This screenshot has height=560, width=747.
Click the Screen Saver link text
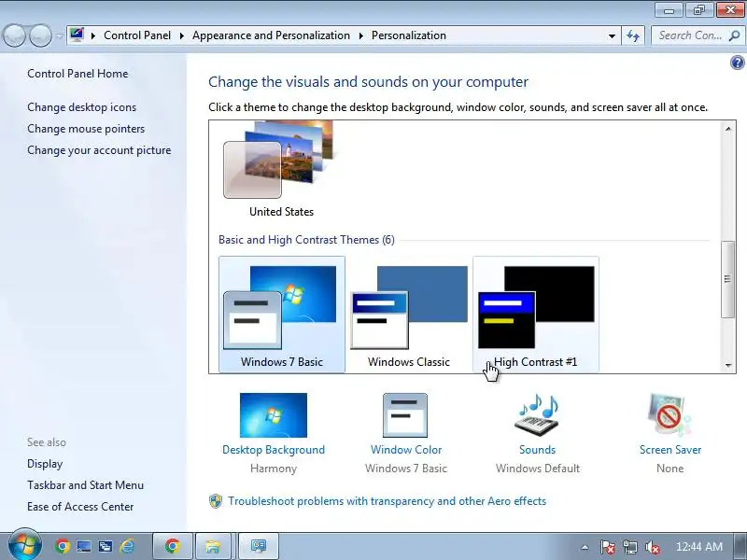(670, 450)
